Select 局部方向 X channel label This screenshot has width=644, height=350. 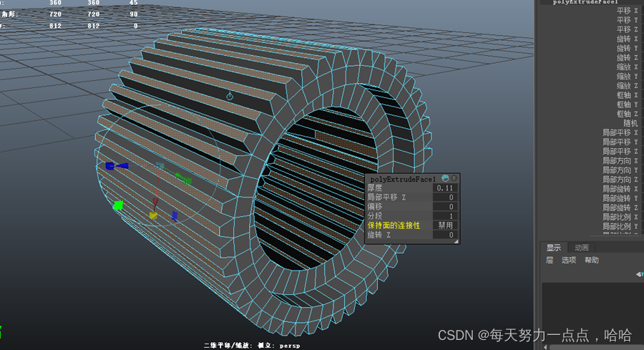pos(620,161)
